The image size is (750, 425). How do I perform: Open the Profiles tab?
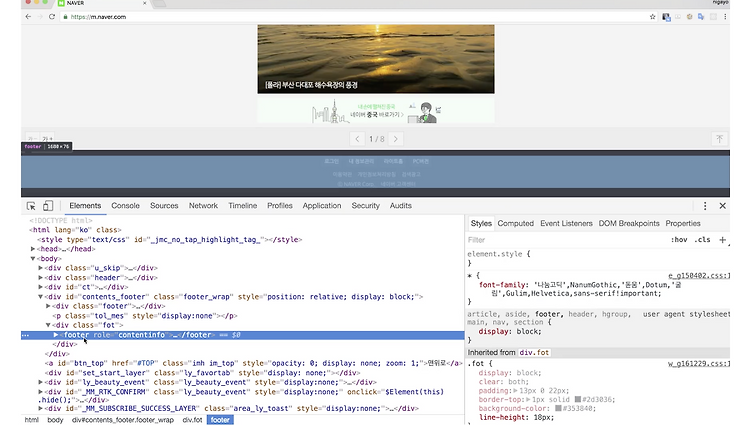click(280, 206)
